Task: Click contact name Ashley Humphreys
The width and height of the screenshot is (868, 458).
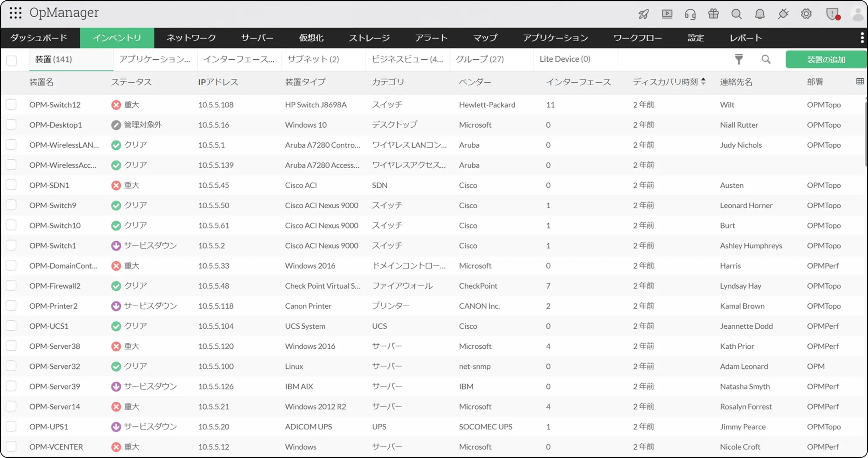Action: (x=751, y=246)
